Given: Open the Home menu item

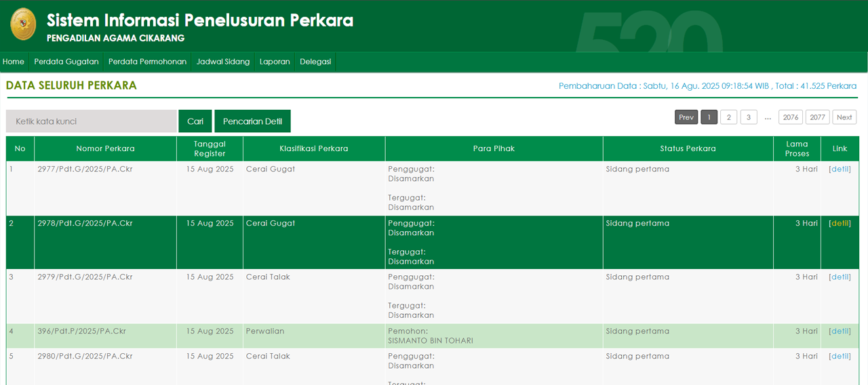Looking at the screenshot, I should click(x=14, y=62).
